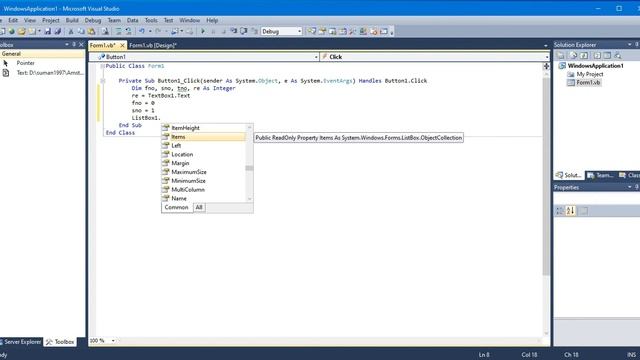Click the IntelliSense list scrollbar thumb

pyautogui.click(x=249, y=168)
